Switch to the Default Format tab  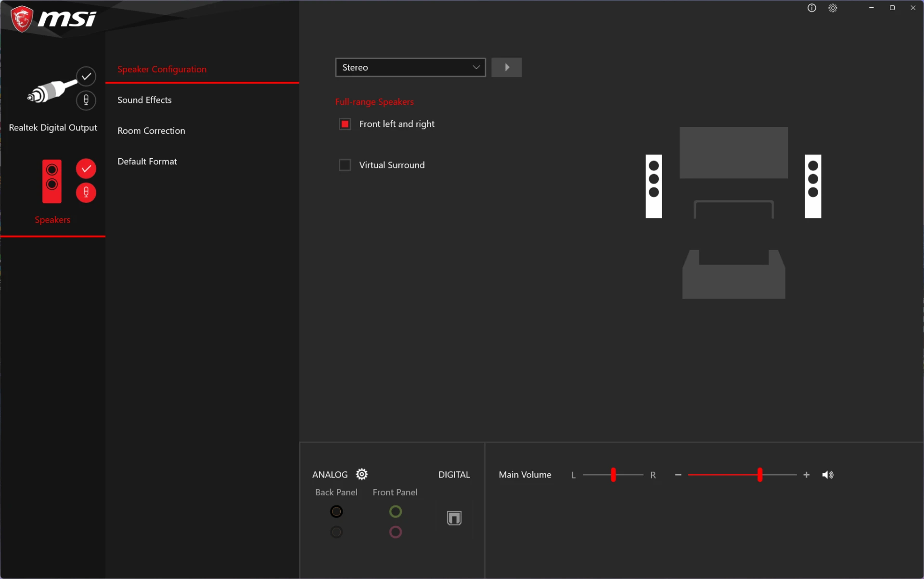pos(147,162)
